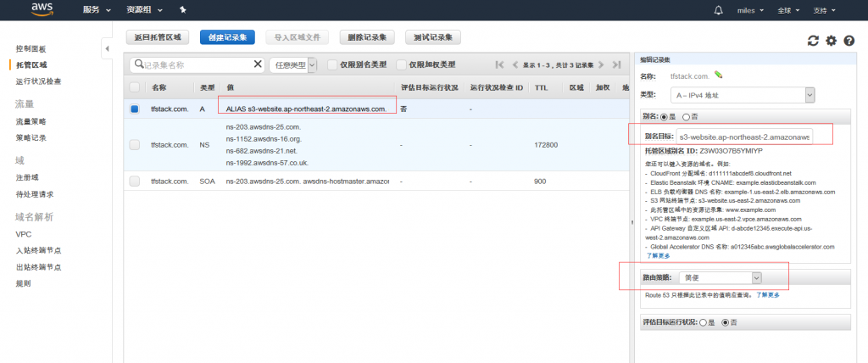
Task: Open 了解更多 link under alias examples
Action: click(658, 255)
